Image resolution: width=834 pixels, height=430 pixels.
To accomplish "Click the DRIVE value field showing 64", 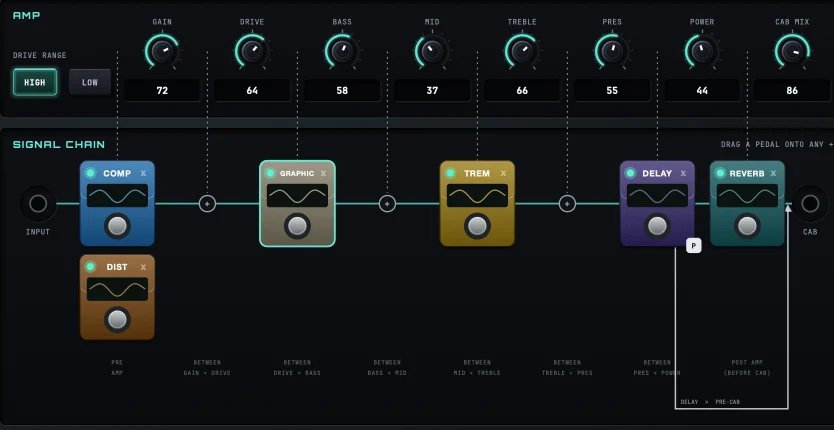I will coord(252,90).
